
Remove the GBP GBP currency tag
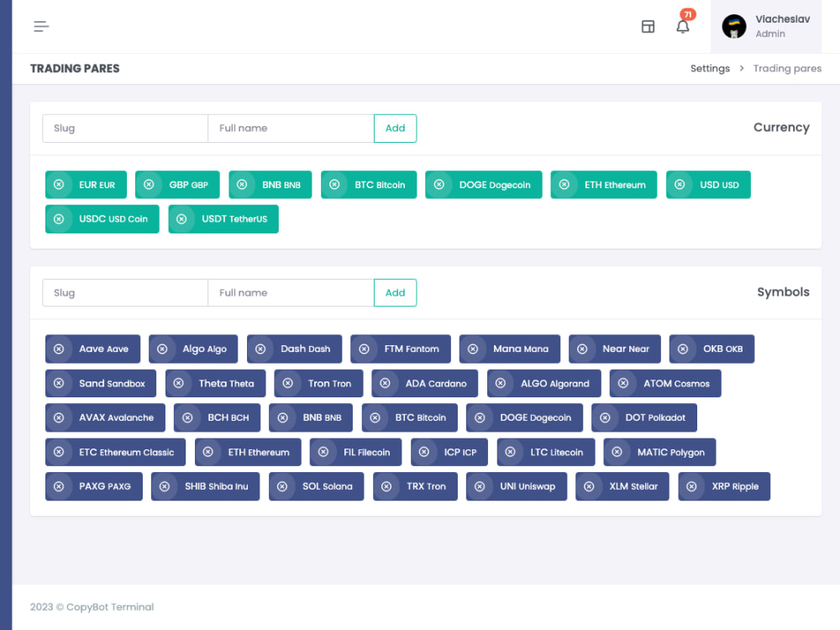pyautogui.click(x=150, y=184)
